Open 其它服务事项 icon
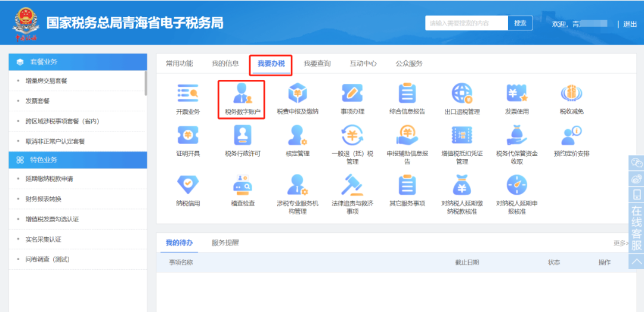 (407, 185)
